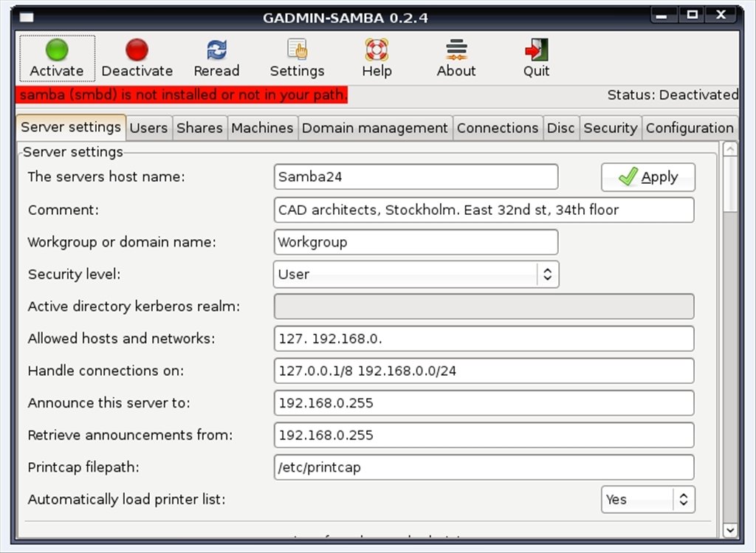Open the Machines tab
The width and height of the screenshot is (756, 553).
pos(262,128)
